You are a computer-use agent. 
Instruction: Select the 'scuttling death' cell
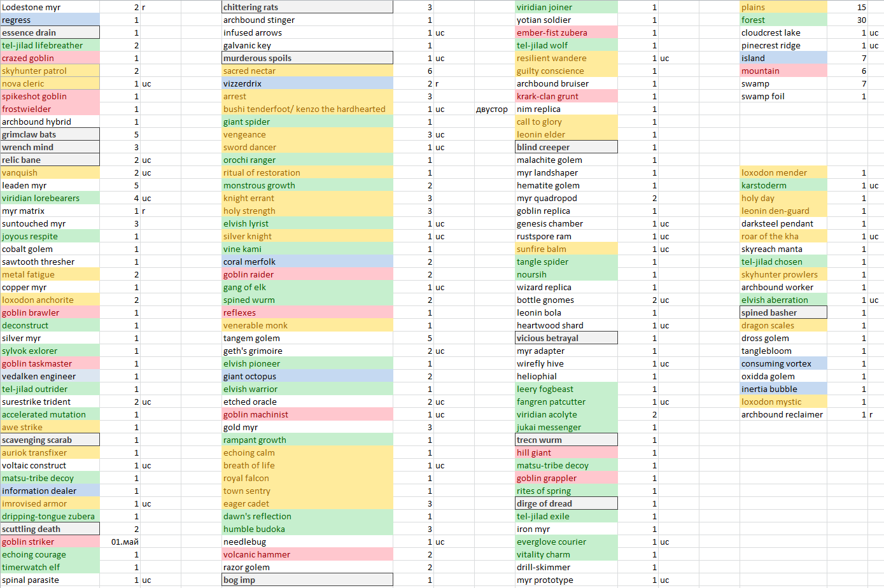[50, 529]
